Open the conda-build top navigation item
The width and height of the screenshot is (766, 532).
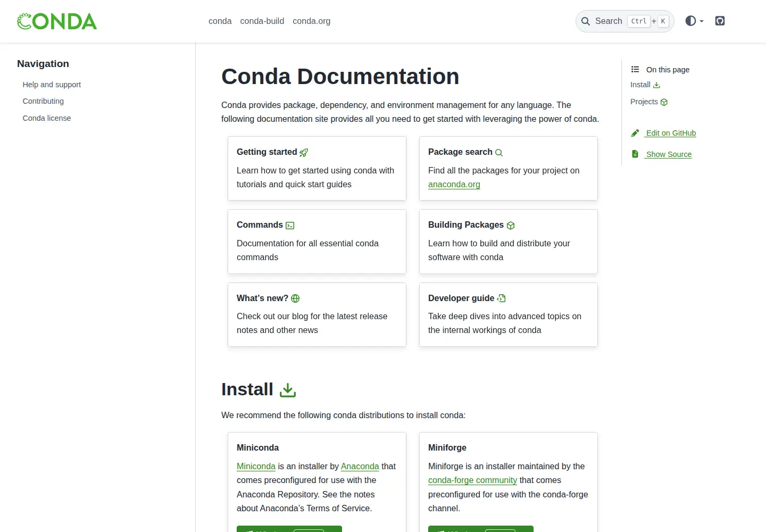point(262,21)
